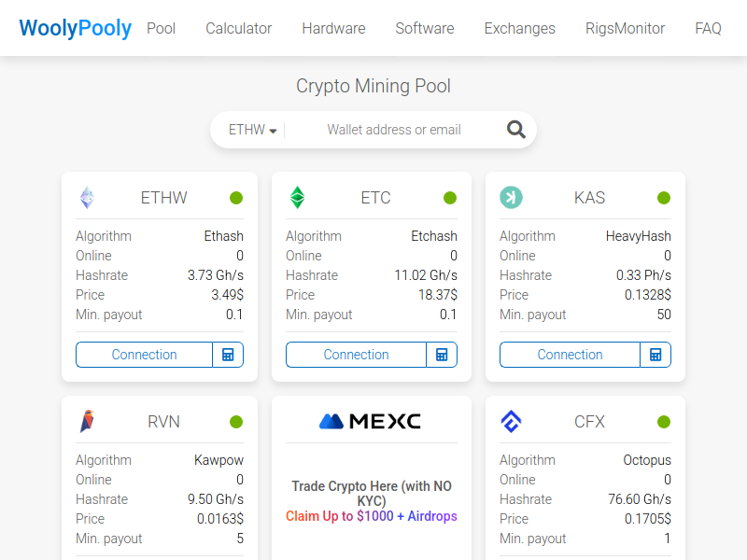
Task: Select the ETHW hashrate value 3.73 Gh/s
Action: tap(216, 275)
